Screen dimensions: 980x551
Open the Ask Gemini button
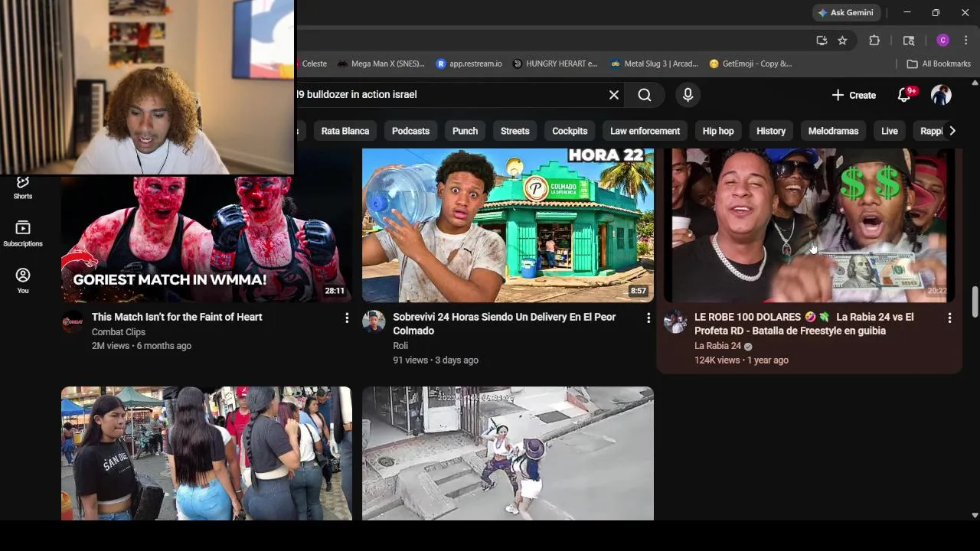[847, 12]
